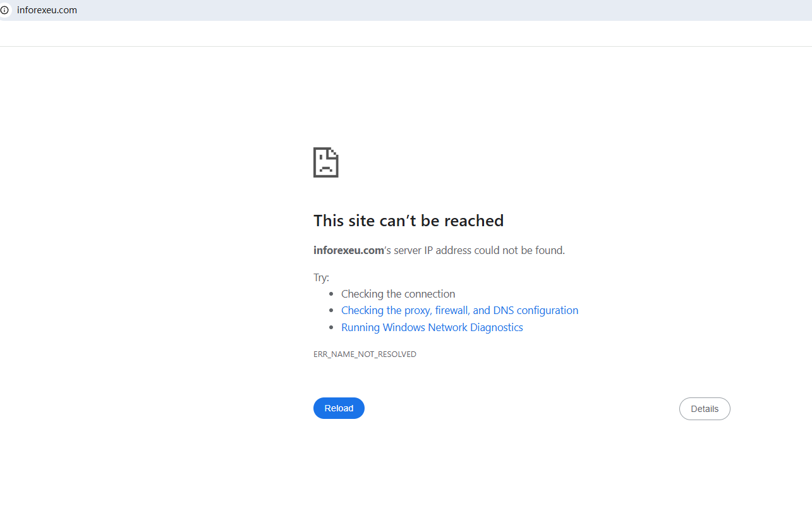Open the Details button
This screenshot has height=508, width=812.
click(705, 409)
